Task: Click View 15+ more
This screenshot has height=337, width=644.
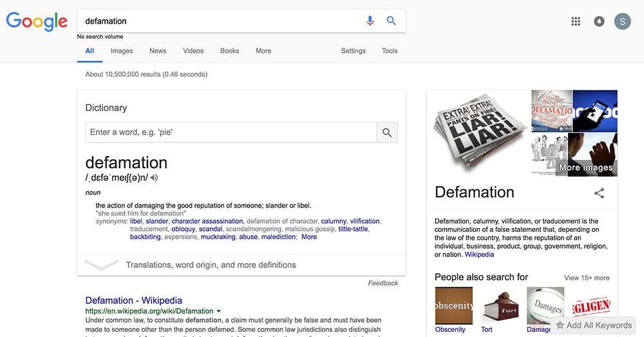Action: [x=587, y=278]
